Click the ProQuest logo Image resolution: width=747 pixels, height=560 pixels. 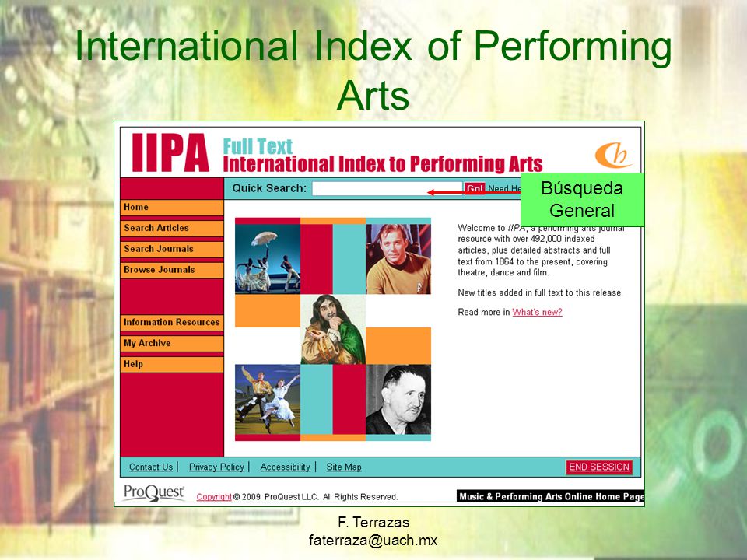153,493
